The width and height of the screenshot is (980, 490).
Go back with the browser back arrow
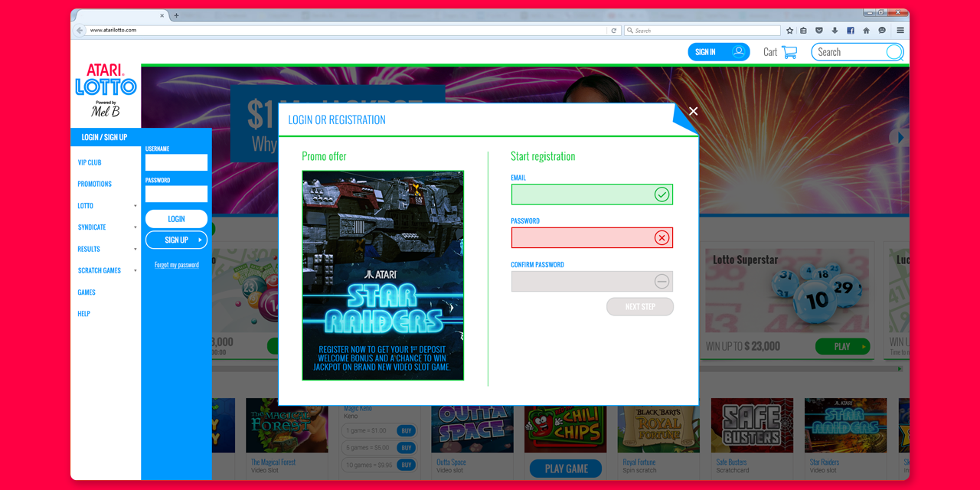(80, 31)
